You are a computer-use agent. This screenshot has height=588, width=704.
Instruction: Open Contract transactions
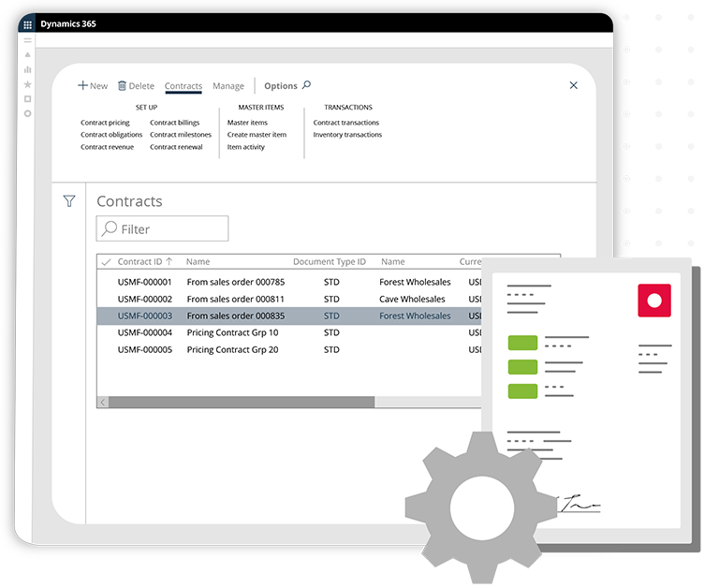(x=345, y=123)
